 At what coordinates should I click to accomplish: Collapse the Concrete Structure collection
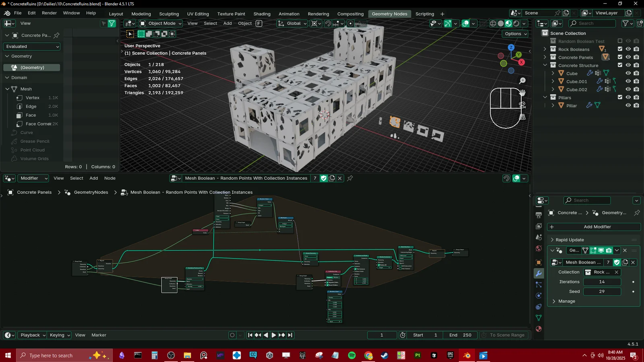545,65
